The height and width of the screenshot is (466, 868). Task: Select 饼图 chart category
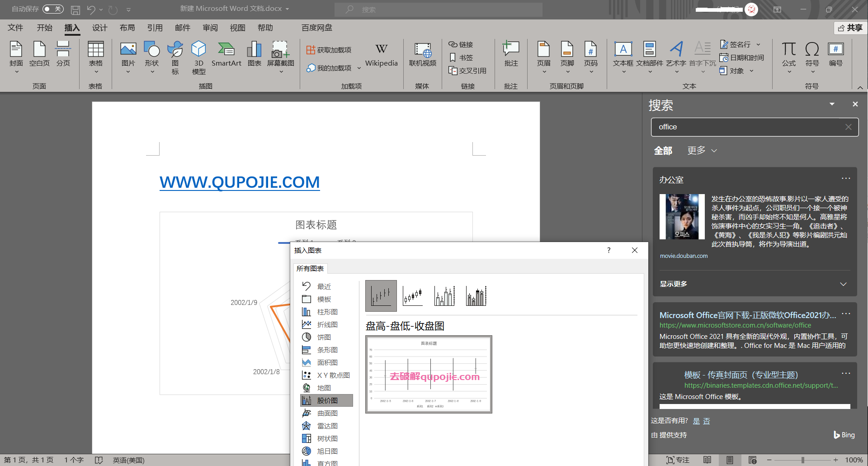[x=326, y=337]
